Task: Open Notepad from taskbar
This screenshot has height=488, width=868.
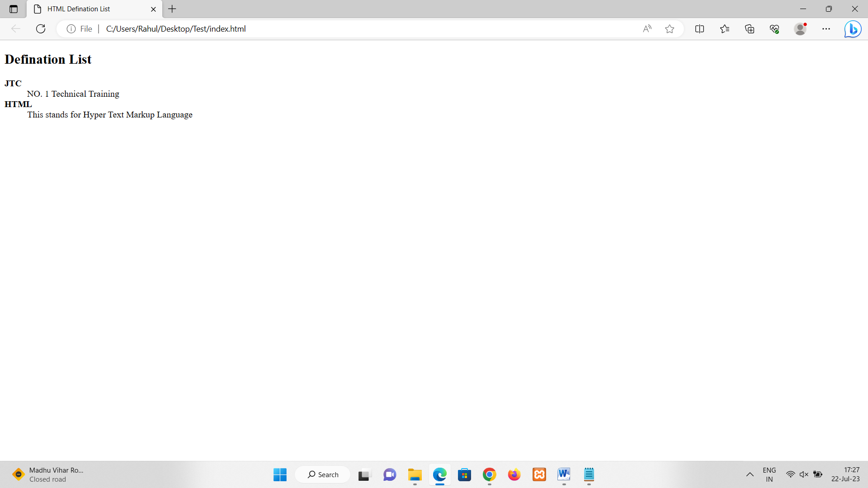Action: coord(589,474)
